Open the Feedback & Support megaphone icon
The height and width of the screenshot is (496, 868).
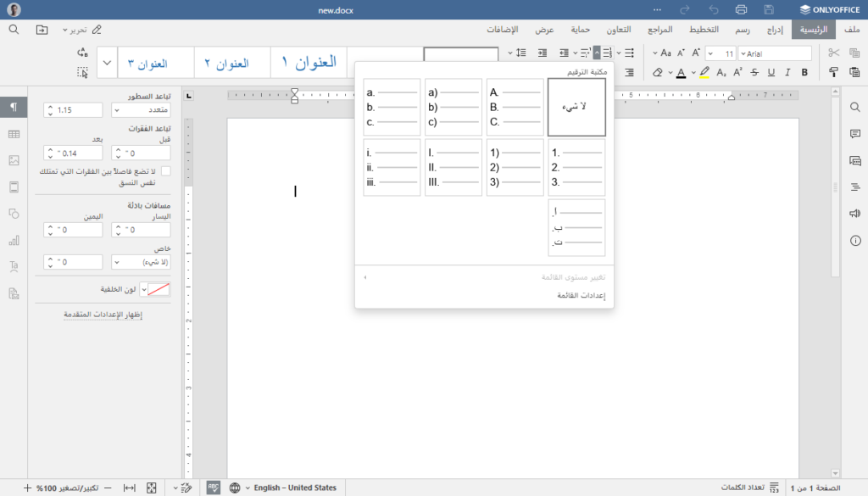coord(857,214)
